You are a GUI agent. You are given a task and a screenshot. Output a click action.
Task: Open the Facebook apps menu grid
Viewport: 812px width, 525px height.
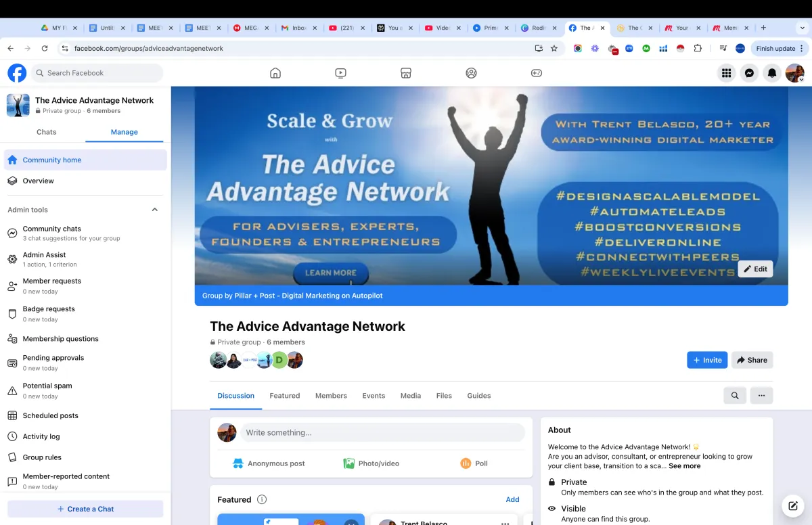(727, 73)
